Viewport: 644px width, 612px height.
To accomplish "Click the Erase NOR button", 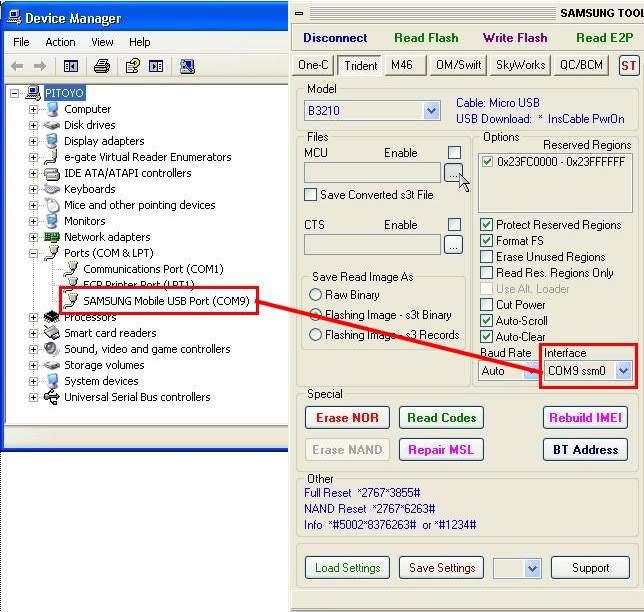I will click(x=347, y=418).
